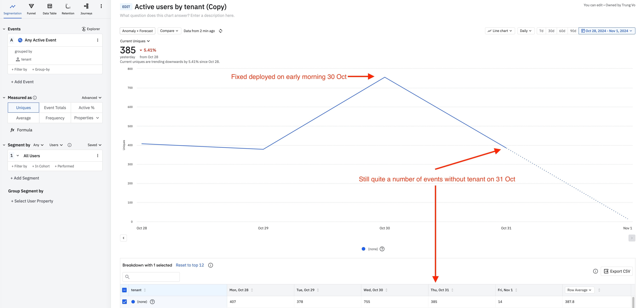
Task: Open the more chart types menu
Action: (101, 6)
